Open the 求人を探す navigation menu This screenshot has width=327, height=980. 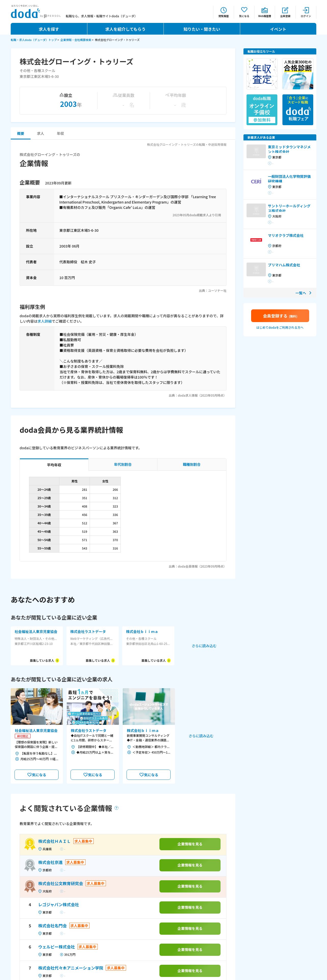(49, 29)
